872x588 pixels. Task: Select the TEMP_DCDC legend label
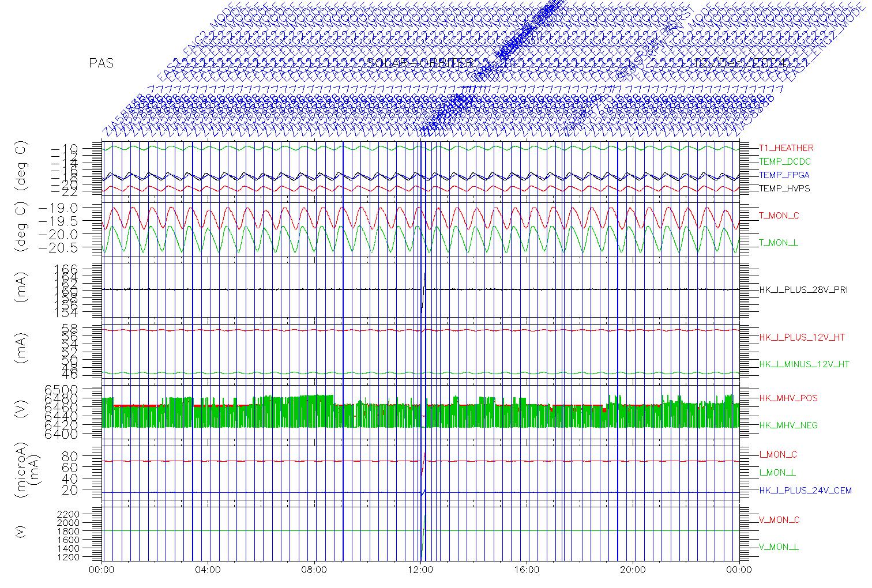[x=784, y=161]
